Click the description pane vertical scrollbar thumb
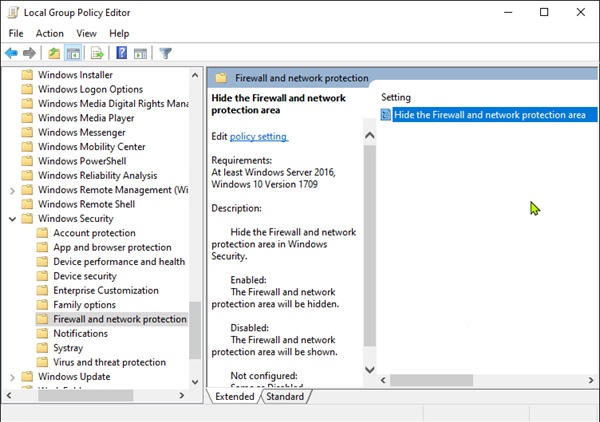This screenshot has height=422, width=600. [x=370, y=245]
